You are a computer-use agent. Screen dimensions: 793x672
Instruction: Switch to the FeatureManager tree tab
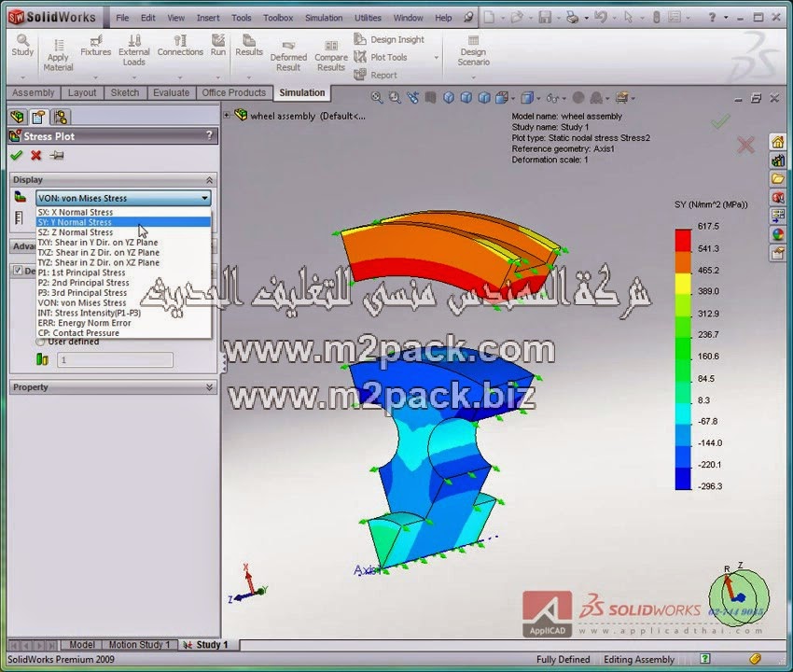point(17,117)
